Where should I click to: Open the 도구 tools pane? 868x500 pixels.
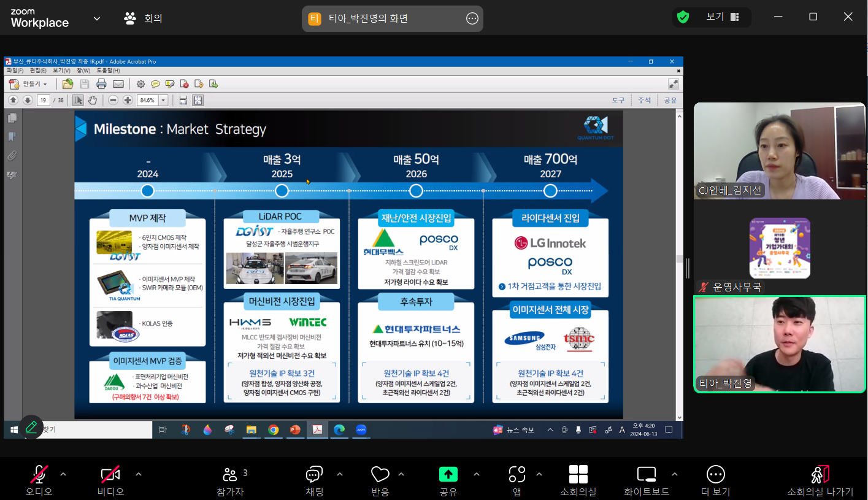point(618,100)
